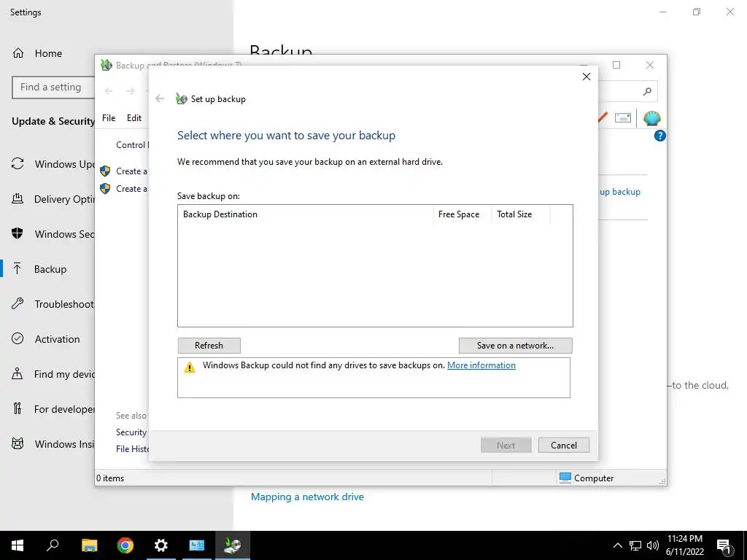Click Computer in the status bar
The height and width of the screenshot is (560, 747).
(587, 478)
